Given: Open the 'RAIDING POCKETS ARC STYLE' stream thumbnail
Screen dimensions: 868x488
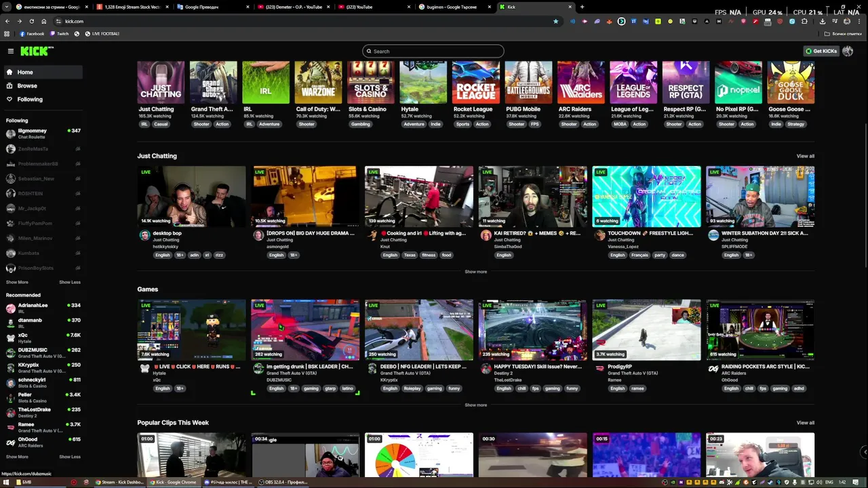Looking at the screenshot, I should point(760,330).
